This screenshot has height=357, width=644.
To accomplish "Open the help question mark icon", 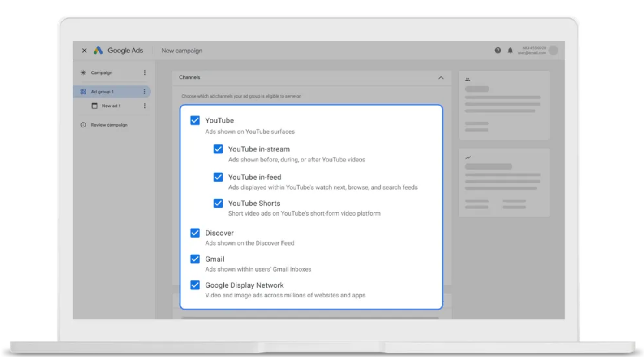I will [x=498, y=51].
